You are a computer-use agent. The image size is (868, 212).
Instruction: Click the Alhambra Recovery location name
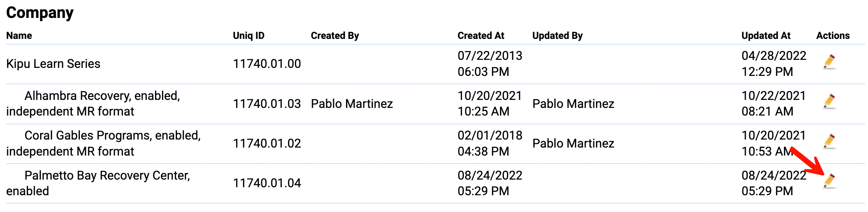[x=92, y=103]
